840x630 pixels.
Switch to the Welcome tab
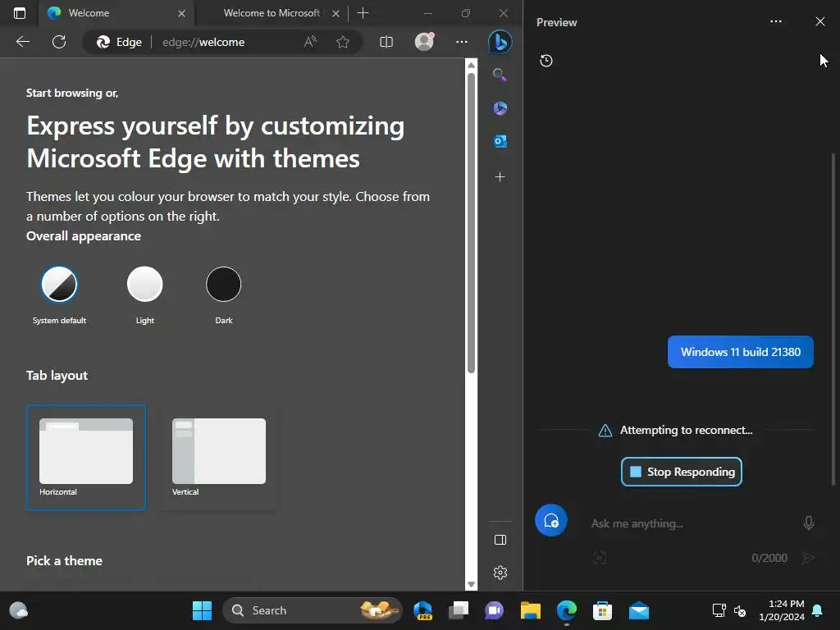pos(115,13)
